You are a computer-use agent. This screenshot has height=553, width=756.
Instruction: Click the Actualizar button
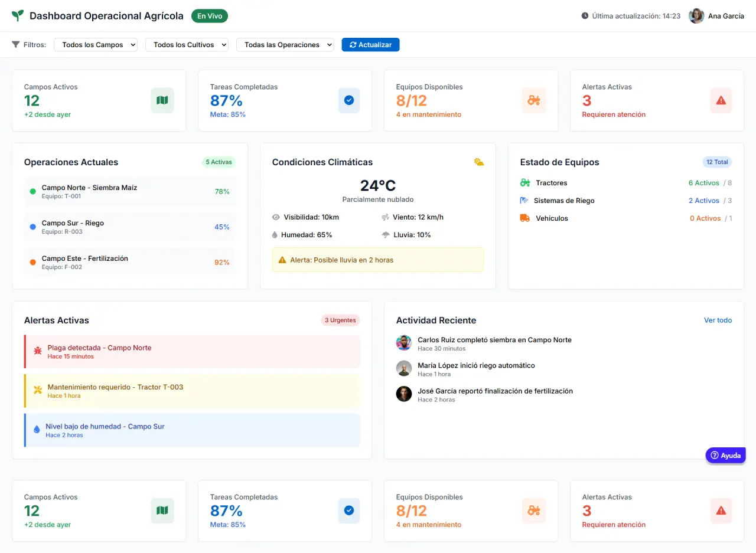(x=370, y=44)
